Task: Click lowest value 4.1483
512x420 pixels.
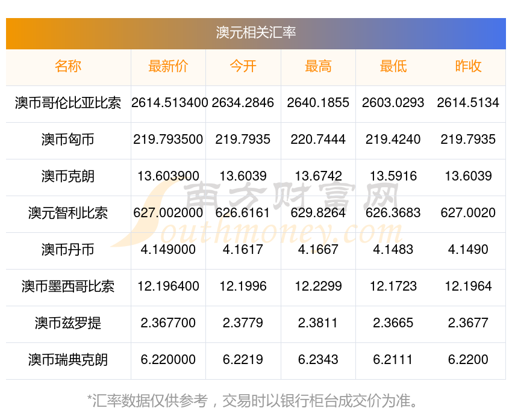Action: tap(393, 250)
